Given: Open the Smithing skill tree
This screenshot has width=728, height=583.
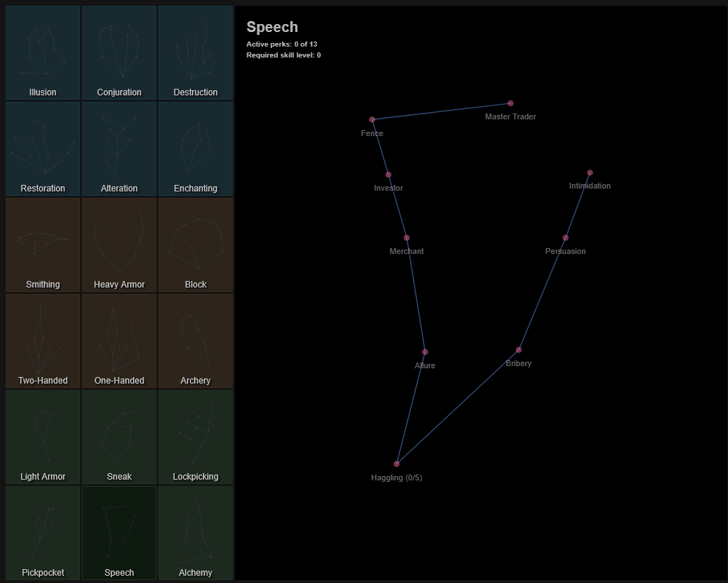Looking at the screenshot, I should 43,245.
